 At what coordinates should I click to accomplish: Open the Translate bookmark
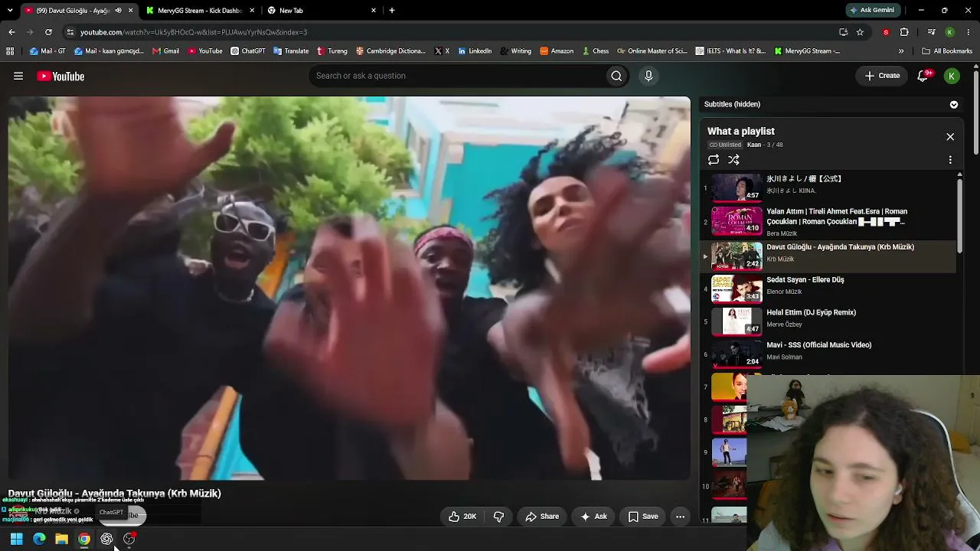291,51
